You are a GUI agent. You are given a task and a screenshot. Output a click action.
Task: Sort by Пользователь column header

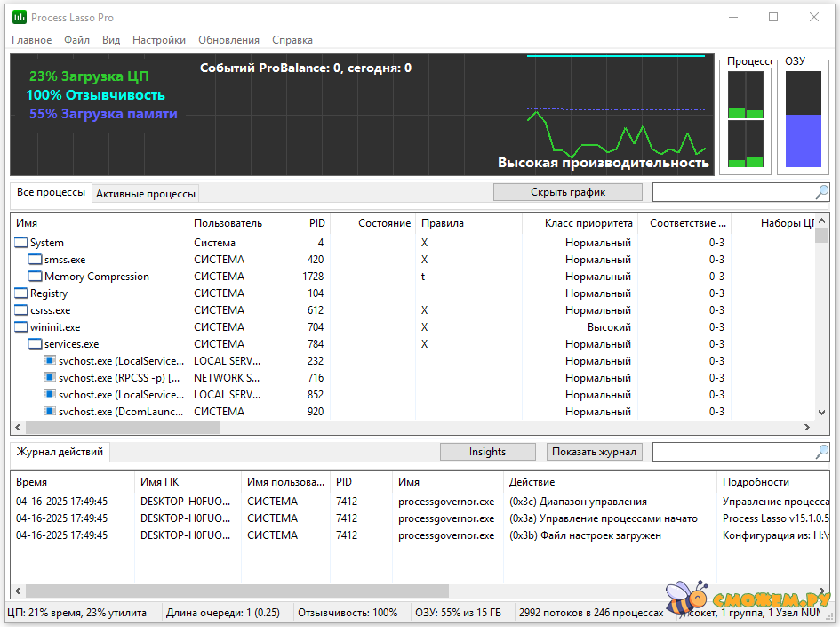pos(228,223)
